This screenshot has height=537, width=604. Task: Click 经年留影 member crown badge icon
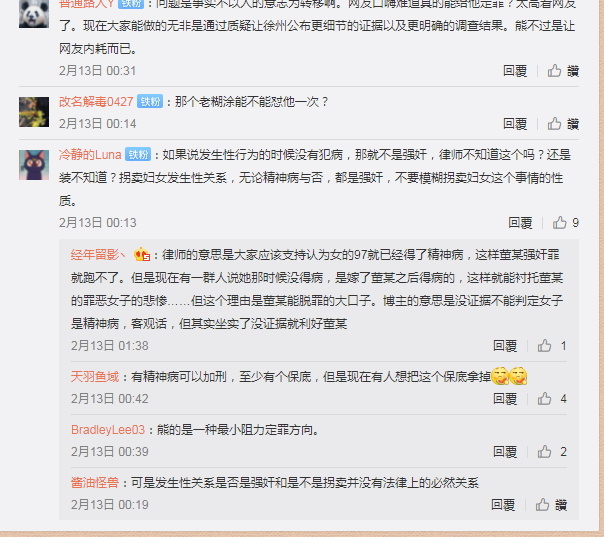142,254
